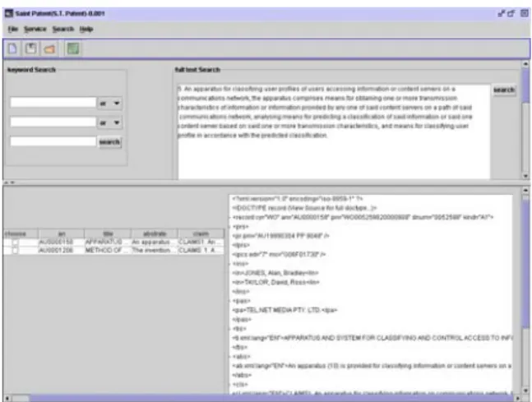Click the green square toolbar icon

click(x=73, y=49)
